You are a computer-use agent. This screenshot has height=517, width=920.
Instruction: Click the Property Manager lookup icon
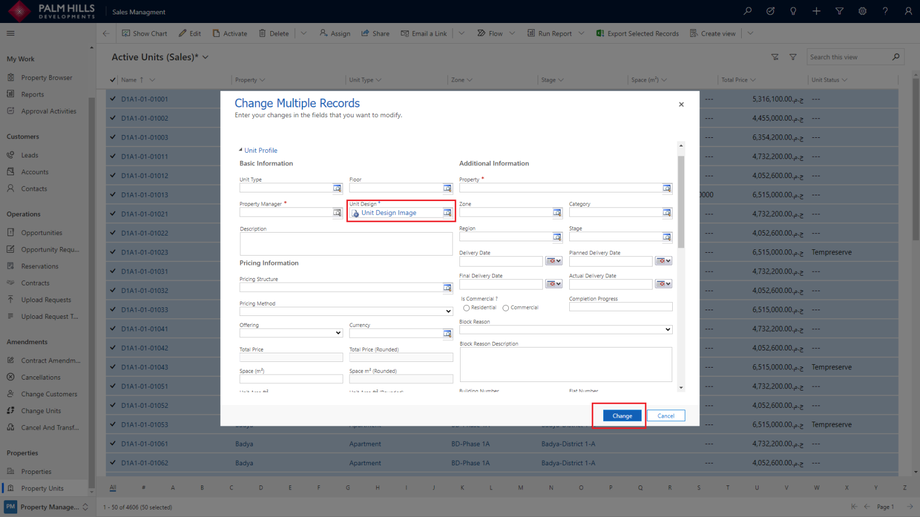click(337, 213)
